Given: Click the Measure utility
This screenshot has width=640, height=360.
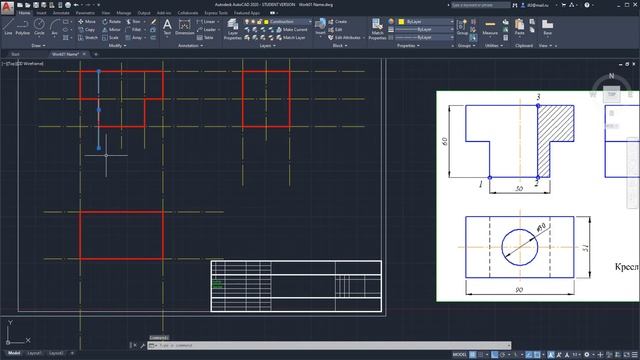Looking at the screenshot, I should click(490, 27).
